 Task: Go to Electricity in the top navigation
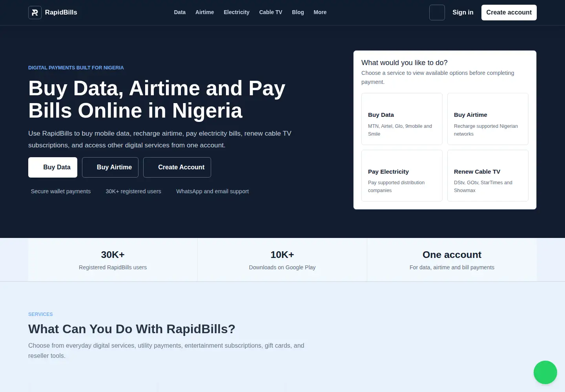[x=237, y=13]
